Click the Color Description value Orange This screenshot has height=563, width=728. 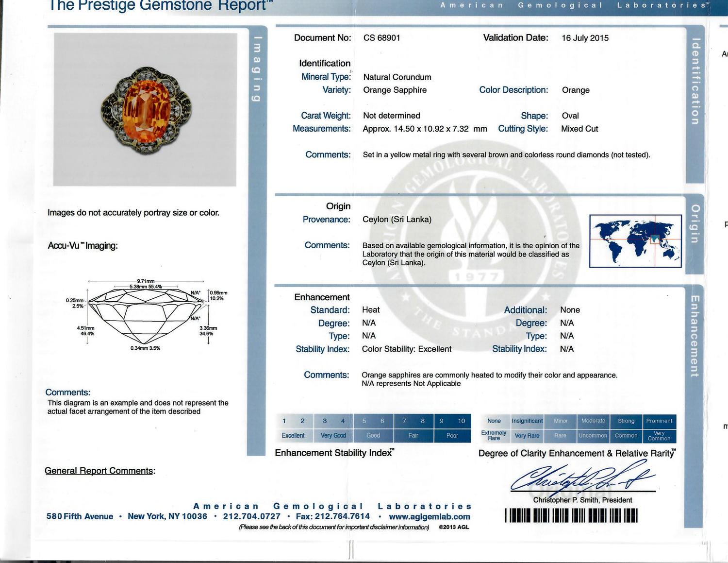576,90
